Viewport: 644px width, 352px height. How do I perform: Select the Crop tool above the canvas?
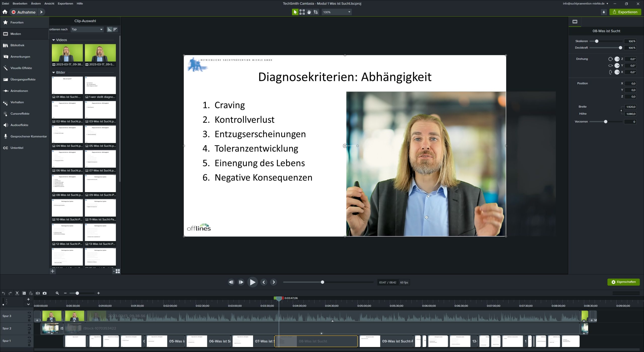point(316,12)
